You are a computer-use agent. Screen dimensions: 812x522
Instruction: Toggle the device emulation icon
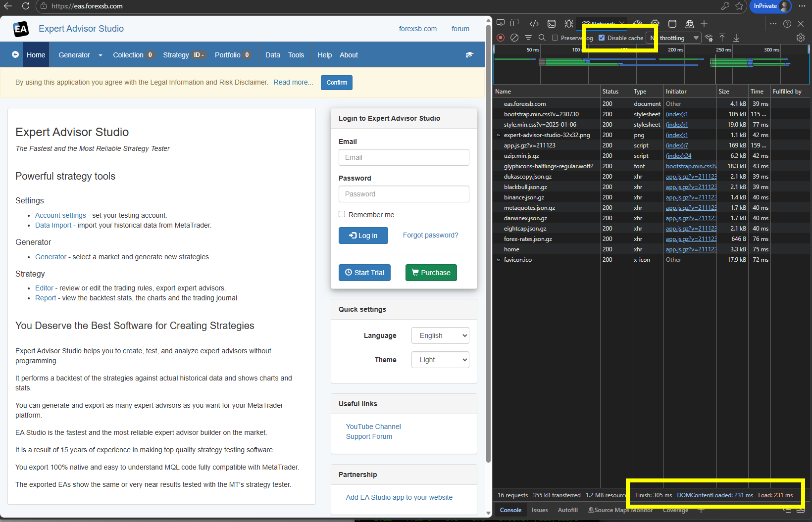click(x=515, y=23)
